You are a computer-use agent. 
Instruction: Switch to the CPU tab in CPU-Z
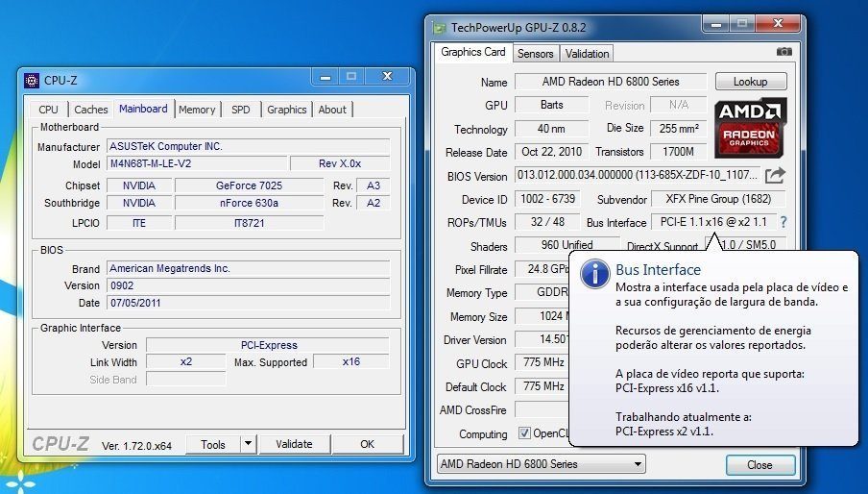48,110
